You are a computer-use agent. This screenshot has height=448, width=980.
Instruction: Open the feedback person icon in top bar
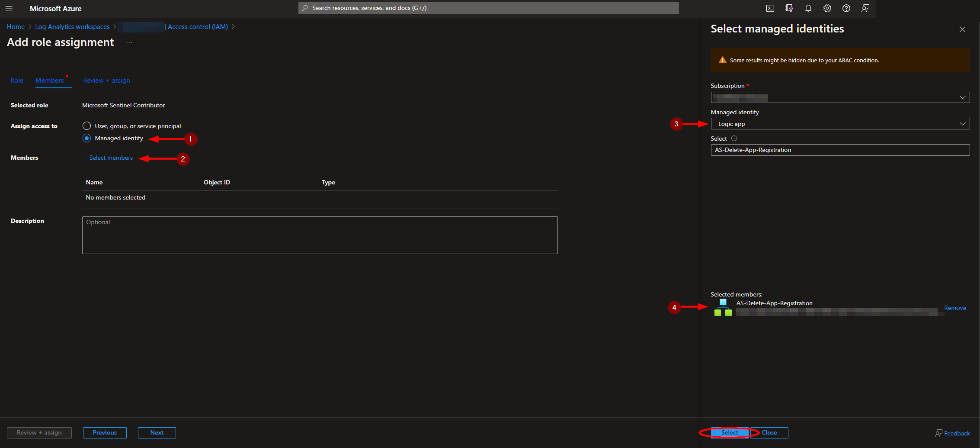865,8
